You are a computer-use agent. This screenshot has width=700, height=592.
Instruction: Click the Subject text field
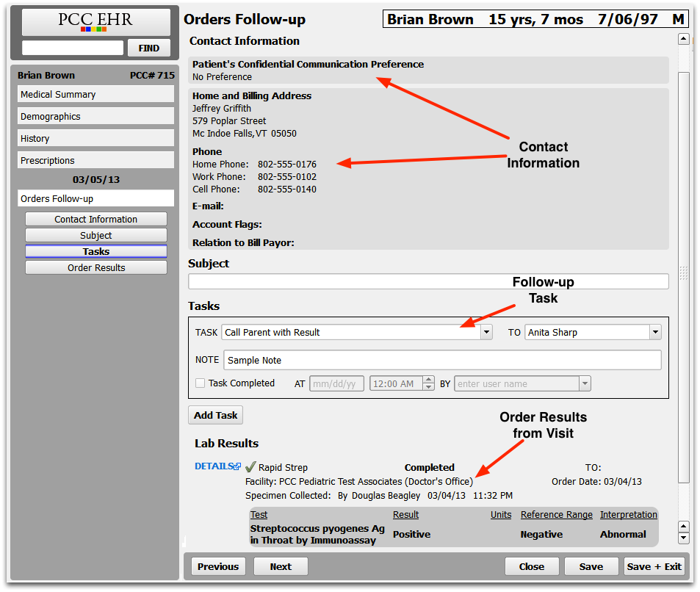[428, 282]
